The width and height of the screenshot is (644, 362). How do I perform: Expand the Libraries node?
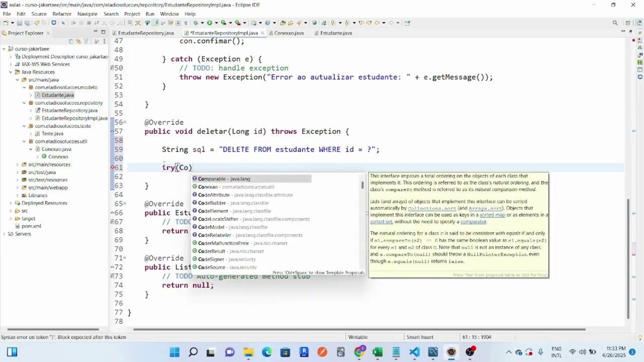coord(17,195)
